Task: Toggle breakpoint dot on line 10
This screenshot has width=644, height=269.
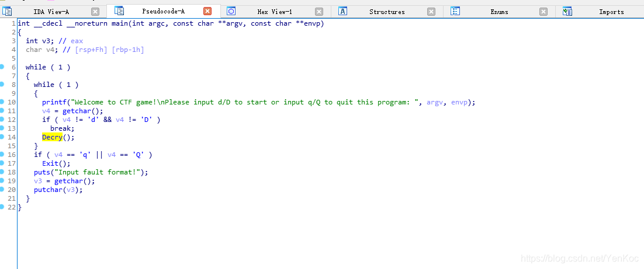Action: pyautogui.click(x=2, y=102)
